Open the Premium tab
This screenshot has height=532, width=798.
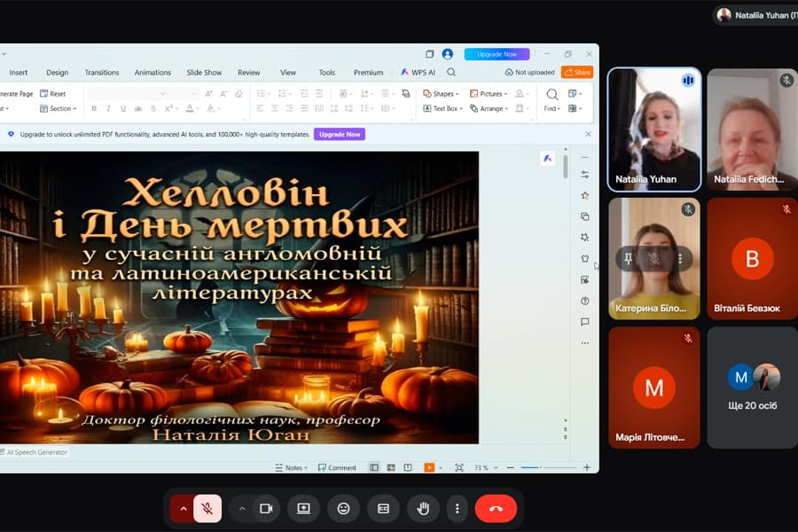pos(369,73)
